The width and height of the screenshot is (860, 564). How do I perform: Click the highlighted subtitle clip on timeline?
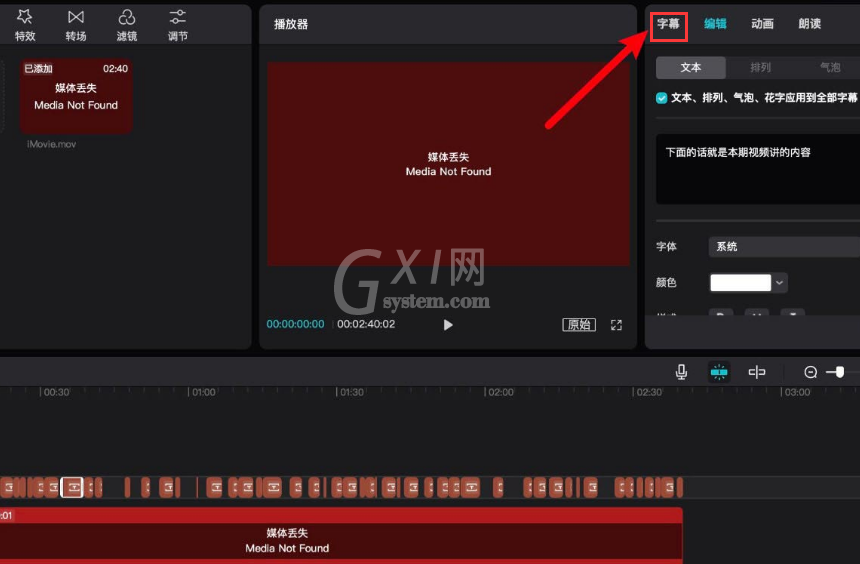point(72,487)
